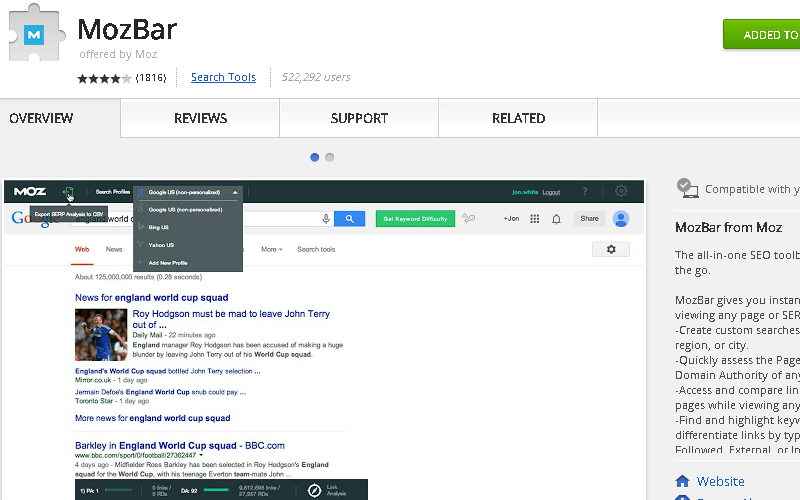Click the Compatible with device icon
Image resolution: width=800 pixels, height=500 pixels.
tap(687, 188)
